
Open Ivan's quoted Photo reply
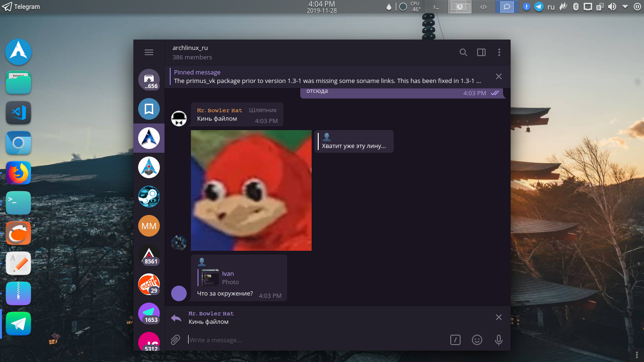click(x=240, y=278)
